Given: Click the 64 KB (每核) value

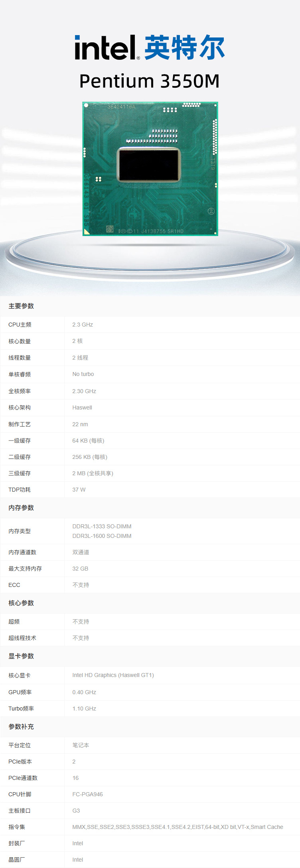Looking at the screenshot, I should click(x=88, y=441).
